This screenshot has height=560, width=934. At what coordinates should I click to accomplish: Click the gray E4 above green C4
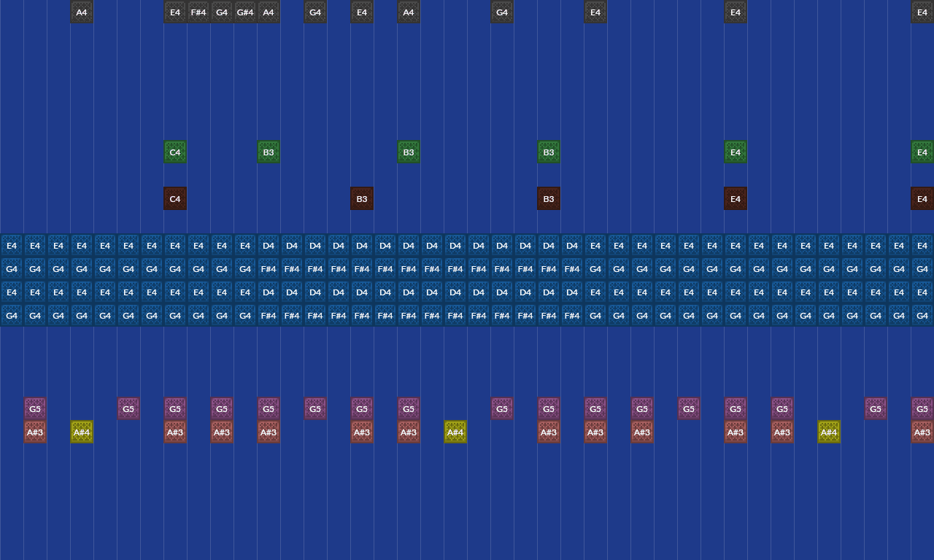(x=175, y=12)
